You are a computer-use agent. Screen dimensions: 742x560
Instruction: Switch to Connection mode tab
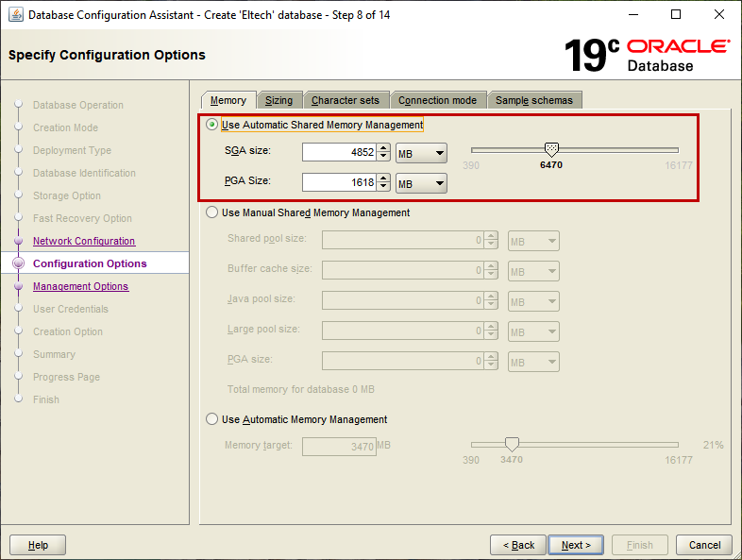click(x=437, y=100)
